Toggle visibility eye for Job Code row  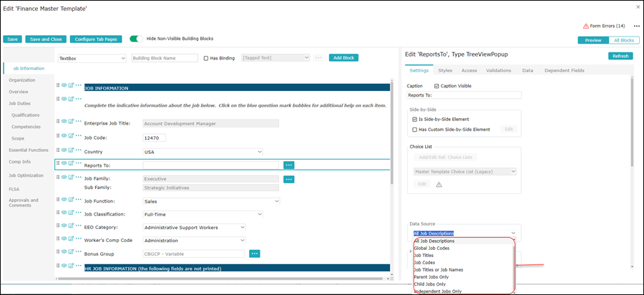point(64,135)
